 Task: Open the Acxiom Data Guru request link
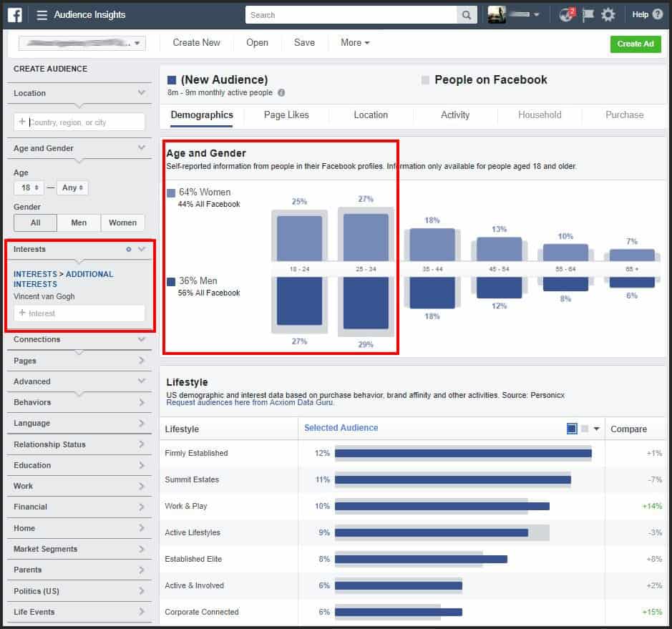pyautogui.click(x=250, y=402)
